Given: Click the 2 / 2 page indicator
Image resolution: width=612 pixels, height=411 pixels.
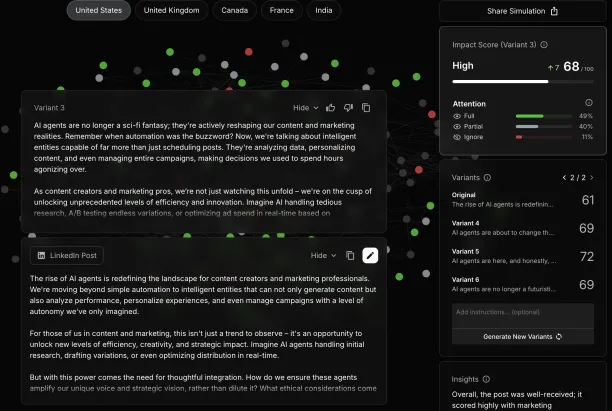Looking at the screenshot, I should [x=578, y=178].
